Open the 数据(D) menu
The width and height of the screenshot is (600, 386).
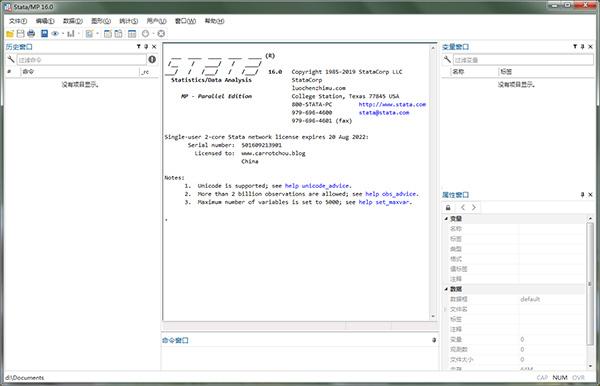click(x=73, y=21)
